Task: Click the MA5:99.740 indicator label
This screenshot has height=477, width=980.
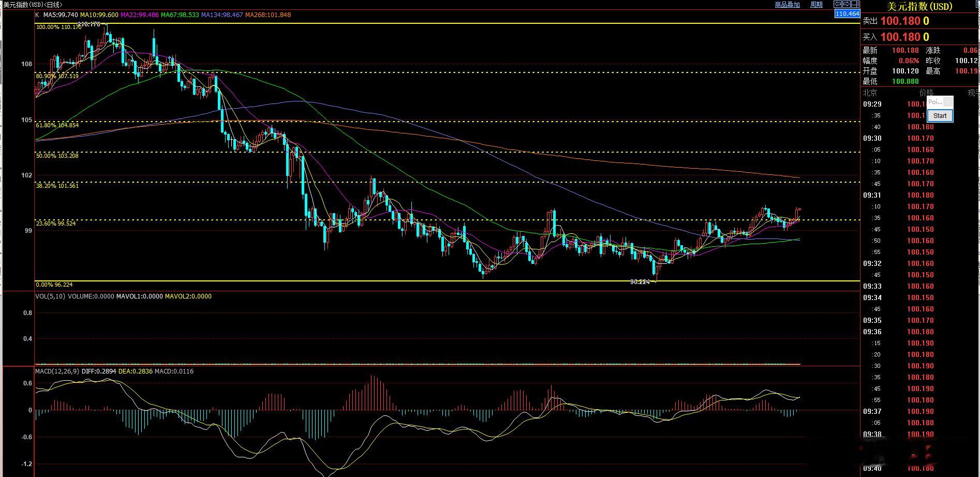Action: click(61, 15)
